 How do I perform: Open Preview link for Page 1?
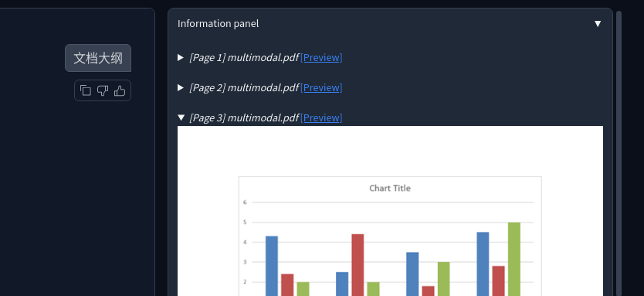point(321,57)
